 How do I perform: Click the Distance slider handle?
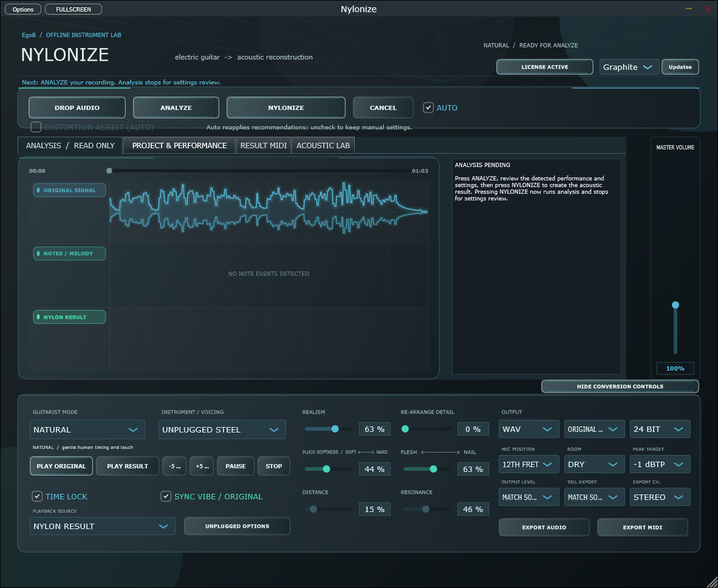tap(313, 509)
